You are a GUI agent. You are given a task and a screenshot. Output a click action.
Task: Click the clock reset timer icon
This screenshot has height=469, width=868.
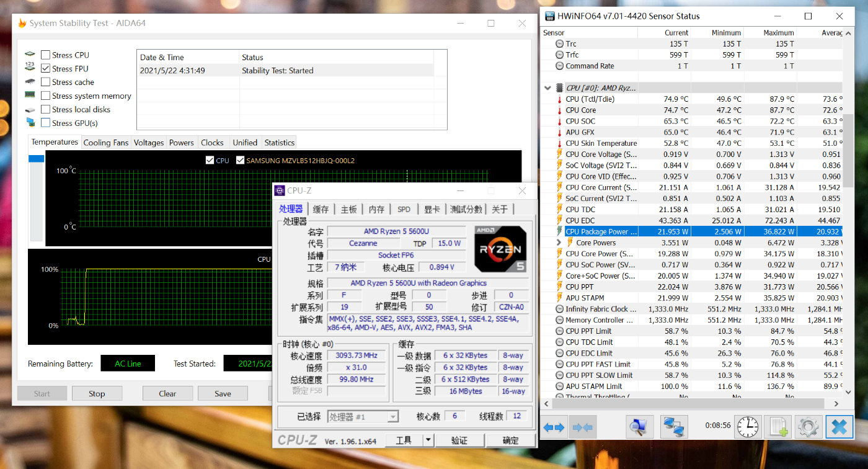[748, 427]
